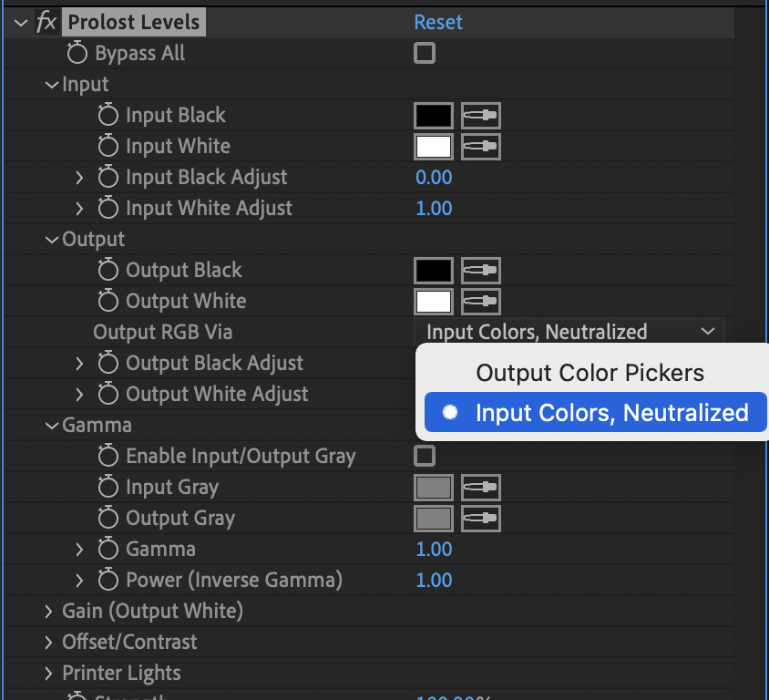Click the Input Black eyedropper icon
769x700 pixels.
(481, 116)
